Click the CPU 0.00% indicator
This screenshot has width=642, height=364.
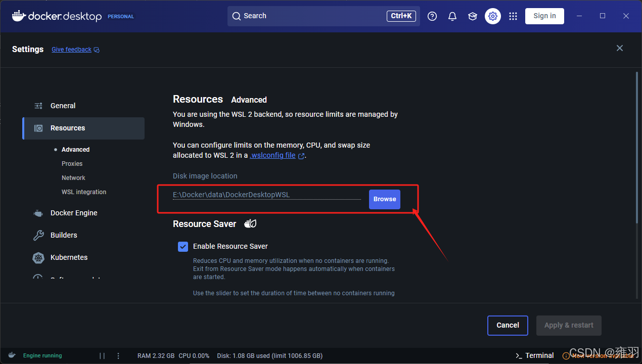click(194, 356)
